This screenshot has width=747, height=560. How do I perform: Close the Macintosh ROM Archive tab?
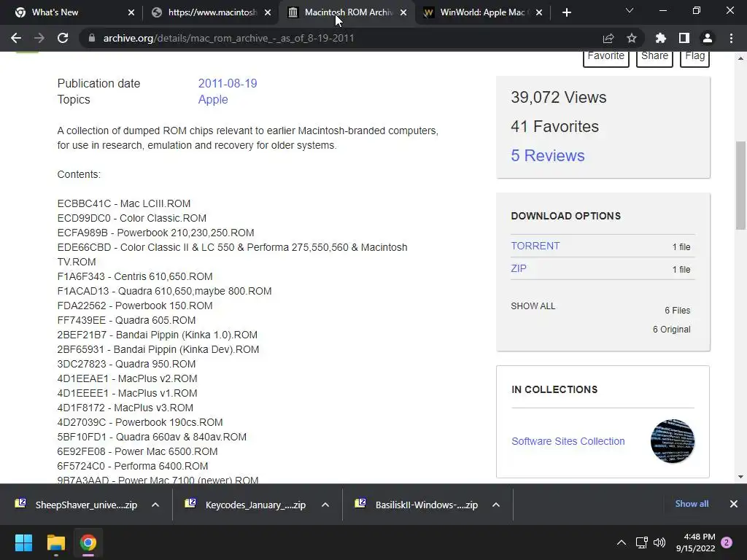coord(403,12)
